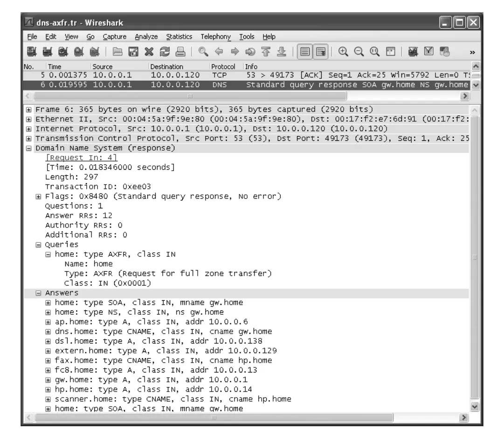Screen dimensions: 504x434
Task: Open the capture interfaces list icon
Action: click(32, 51)
